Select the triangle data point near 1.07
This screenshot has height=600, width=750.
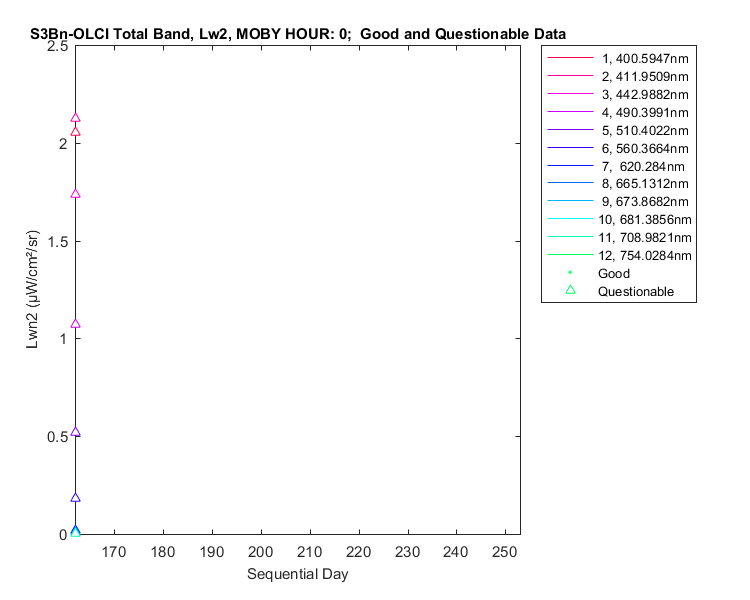point(75,324)
